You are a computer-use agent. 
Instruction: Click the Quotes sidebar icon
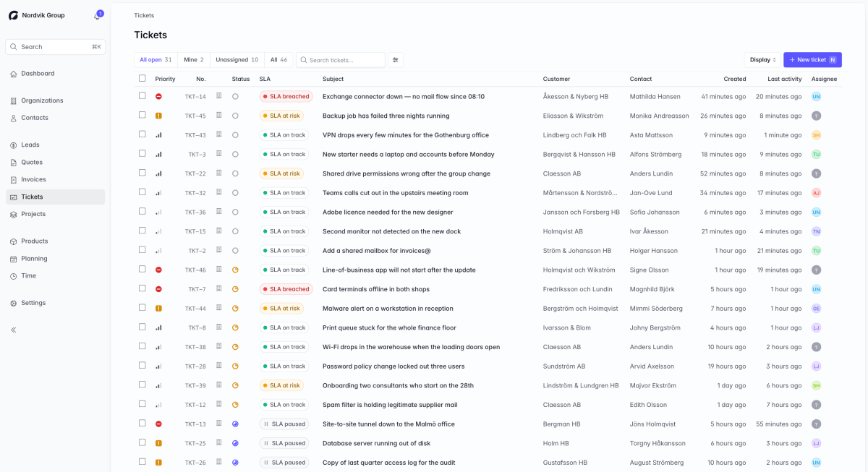click(14, 163)
